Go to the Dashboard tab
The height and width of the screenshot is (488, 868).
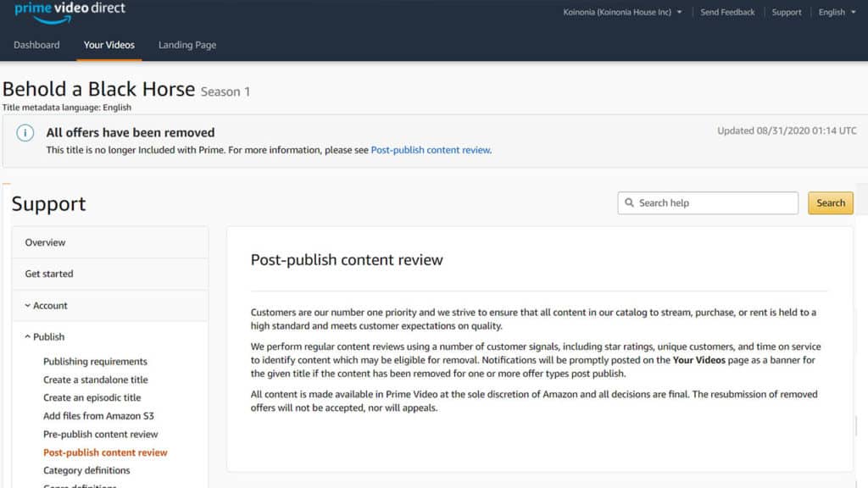tap(36, 45)
